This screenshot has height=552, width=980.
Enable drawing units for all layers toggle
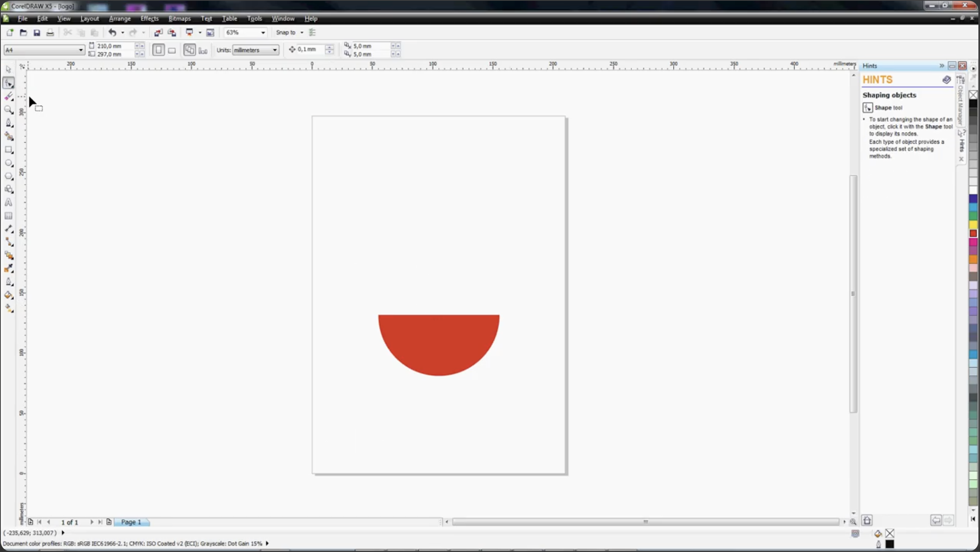[189, 50]
